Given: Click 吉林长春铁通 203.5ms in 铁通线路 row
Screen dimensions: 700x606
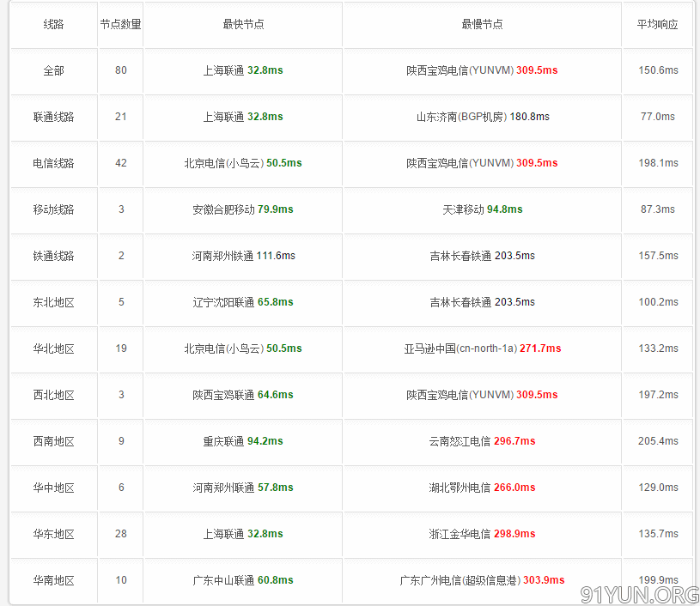Looking at the screenshot, I should point(482,256).
